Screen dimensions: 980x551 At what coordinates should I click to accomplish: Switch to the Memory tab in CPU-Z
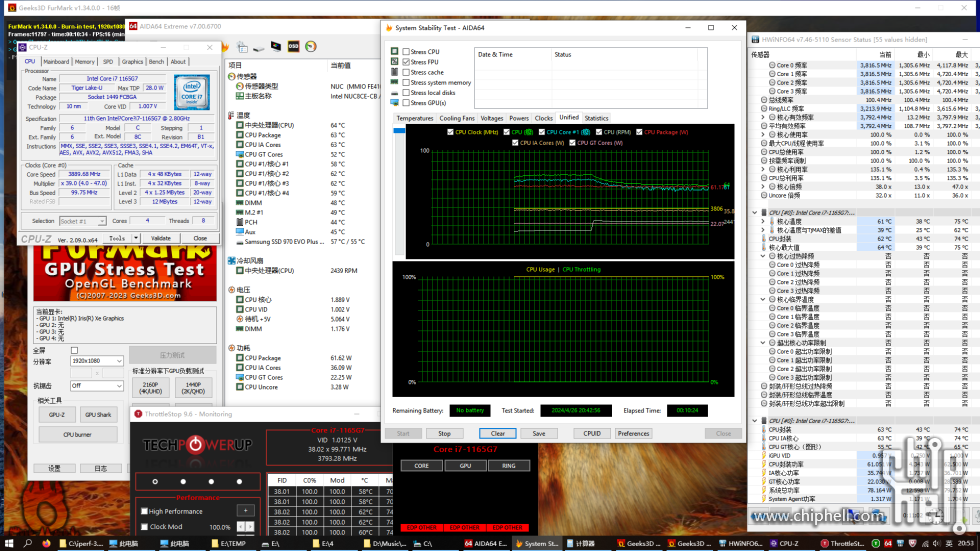point(84,62)
